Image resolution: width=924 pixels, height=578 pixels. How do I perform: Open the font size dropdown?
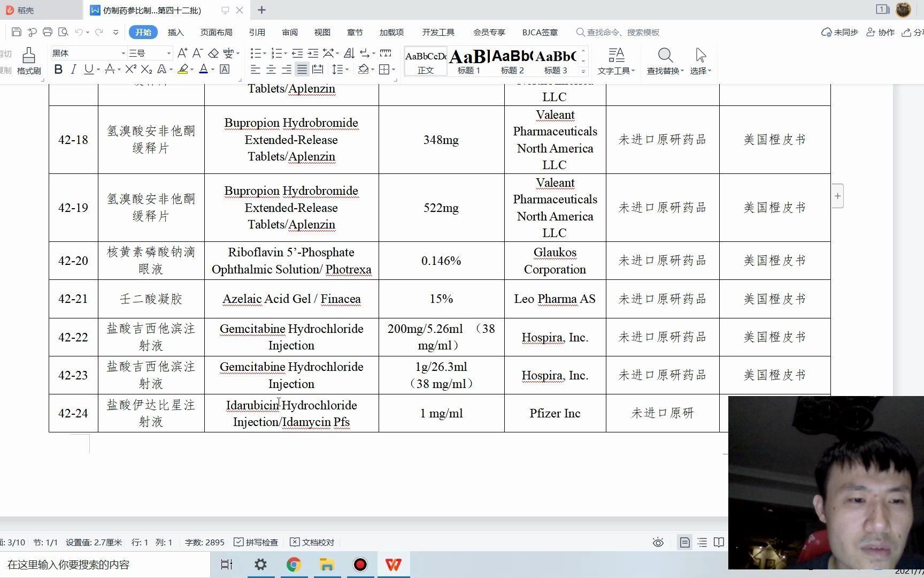tap(169, 53)
